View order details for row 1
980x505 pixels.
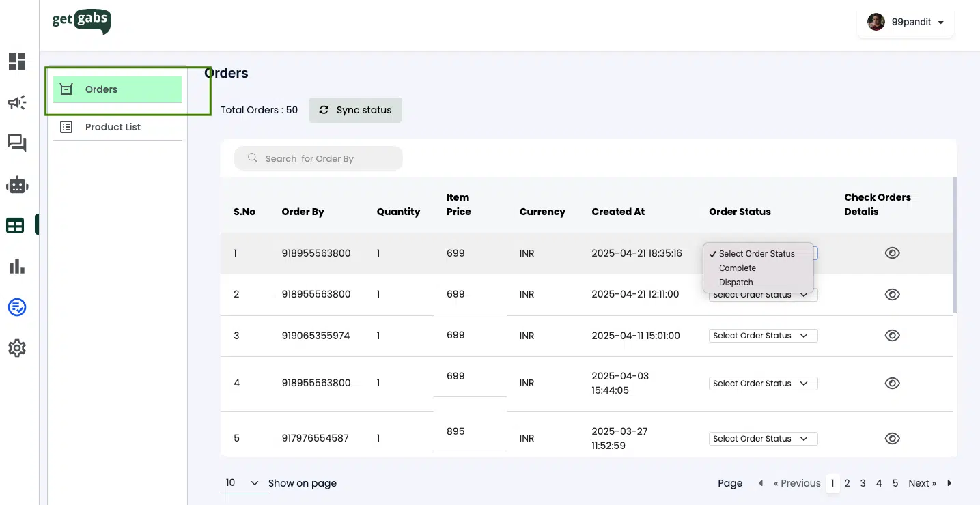892,253
